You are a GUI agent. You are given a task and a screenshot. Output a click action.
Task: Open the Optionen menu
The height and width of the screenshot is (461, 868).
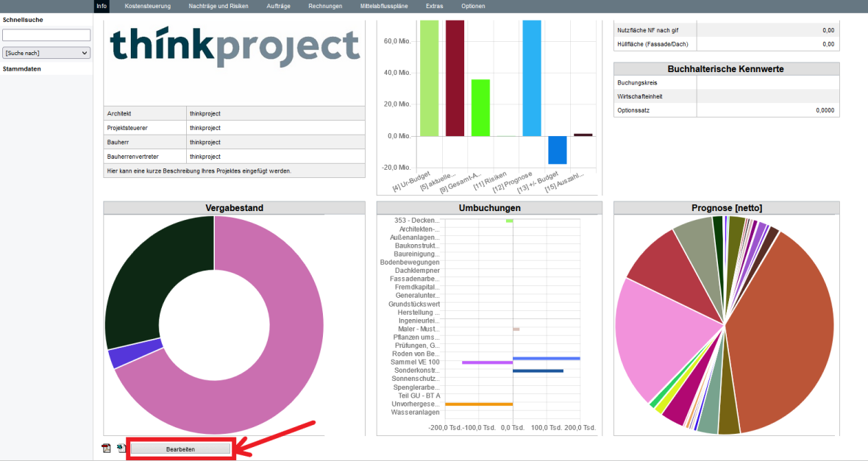(x=473, y=6)
